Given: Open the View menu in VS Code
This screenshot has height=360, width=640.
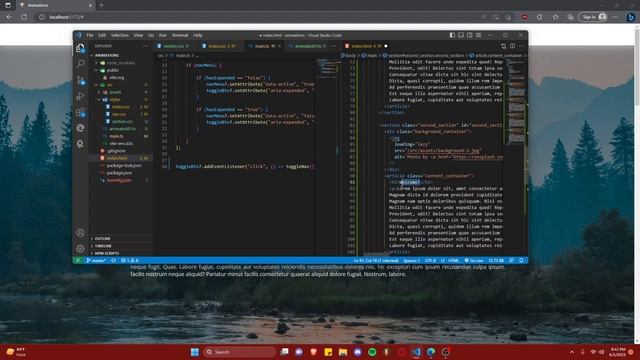Looking at the screenshot, I should pyautogui.click(x=138, y=36).
